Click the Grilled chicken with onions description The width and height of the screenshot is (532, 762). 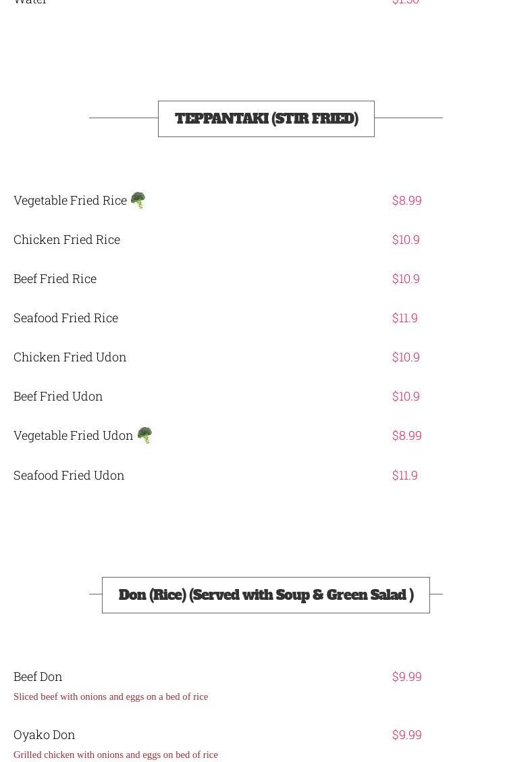[x=115, y=755]
